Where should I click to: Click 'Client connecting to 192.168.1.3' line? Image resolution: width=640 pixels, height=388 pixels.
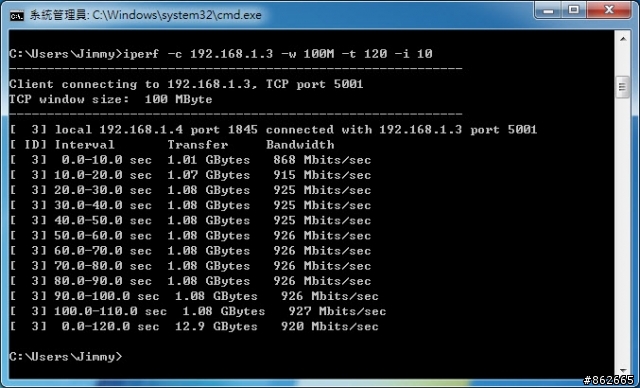(x=186, y=84)
